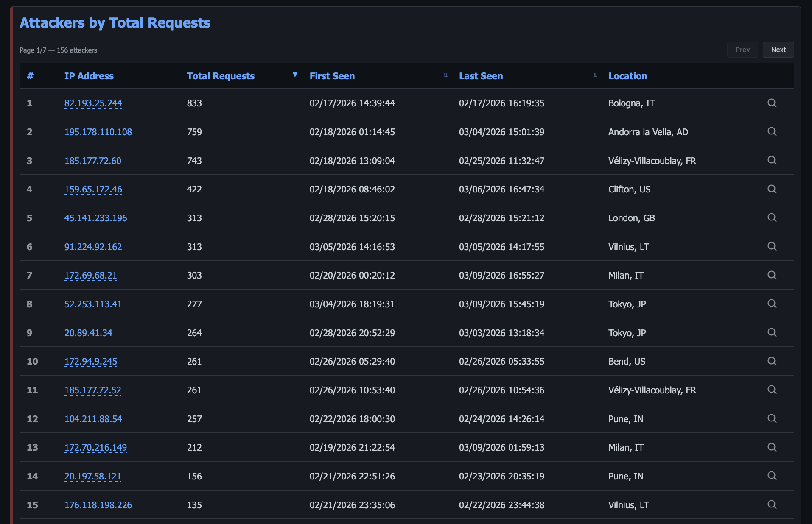Click the Attackers by Total Requests heading
The image size is (812, 524).
pyautogui.click(x=115, y=23)
